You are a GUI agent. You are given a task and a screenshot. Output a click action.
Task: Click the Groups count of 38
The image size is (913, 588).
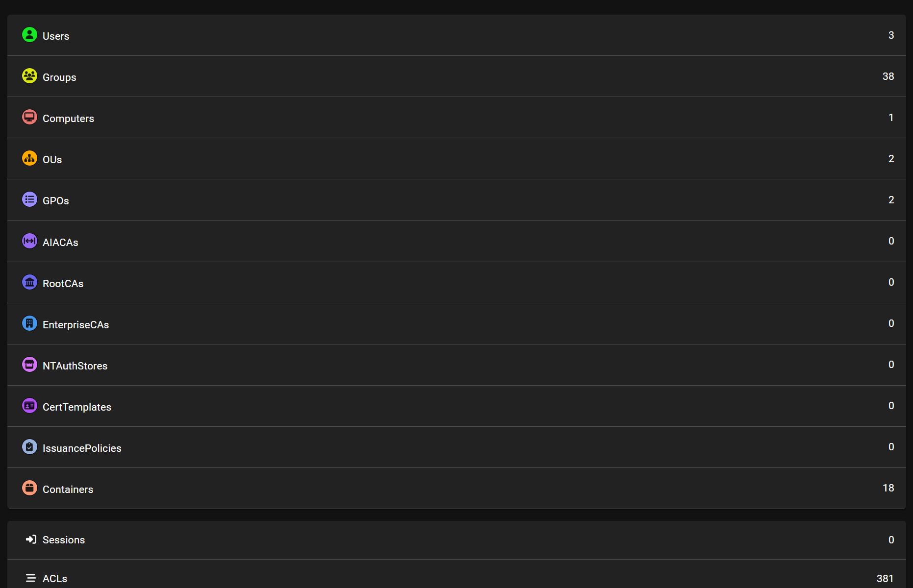coord(888,76)
